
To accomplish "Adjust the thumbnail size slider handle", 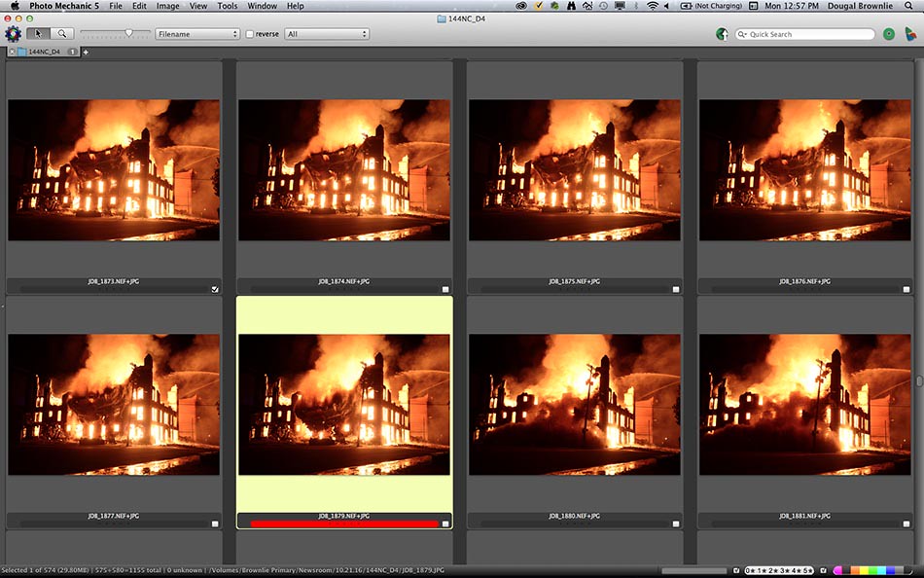I will point(129,34).
